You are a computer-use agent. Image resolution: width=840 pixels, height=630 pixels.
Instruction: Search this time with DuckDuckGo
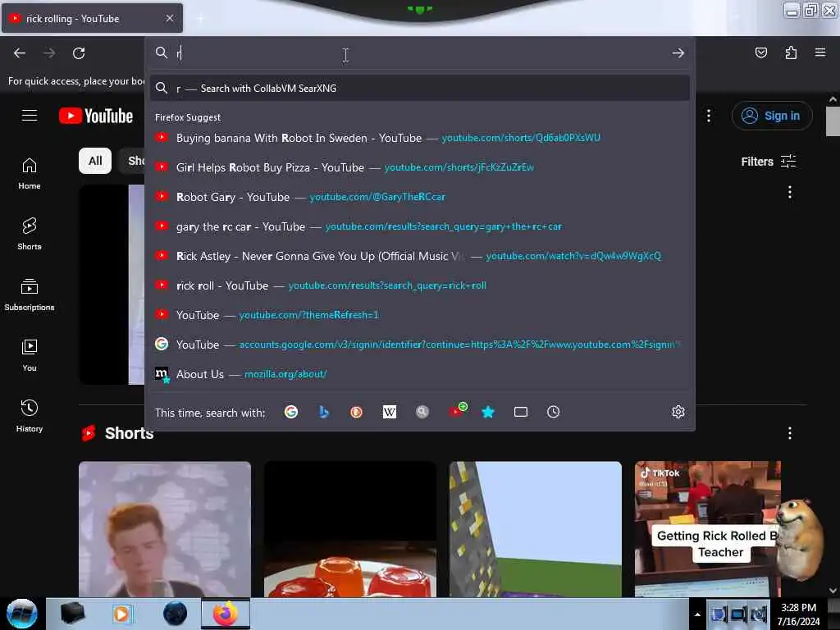tap(357, 412)
